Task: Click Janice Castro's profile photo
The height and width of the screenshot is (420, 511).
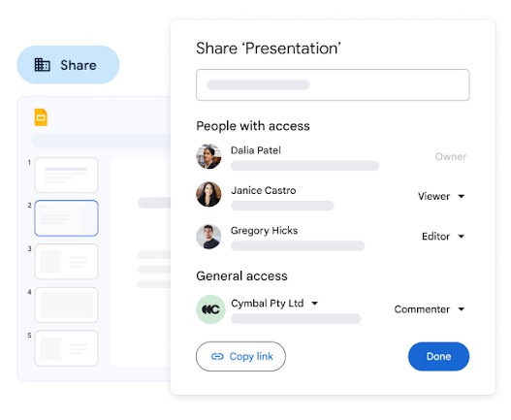Action: click(x=208, y=194)
